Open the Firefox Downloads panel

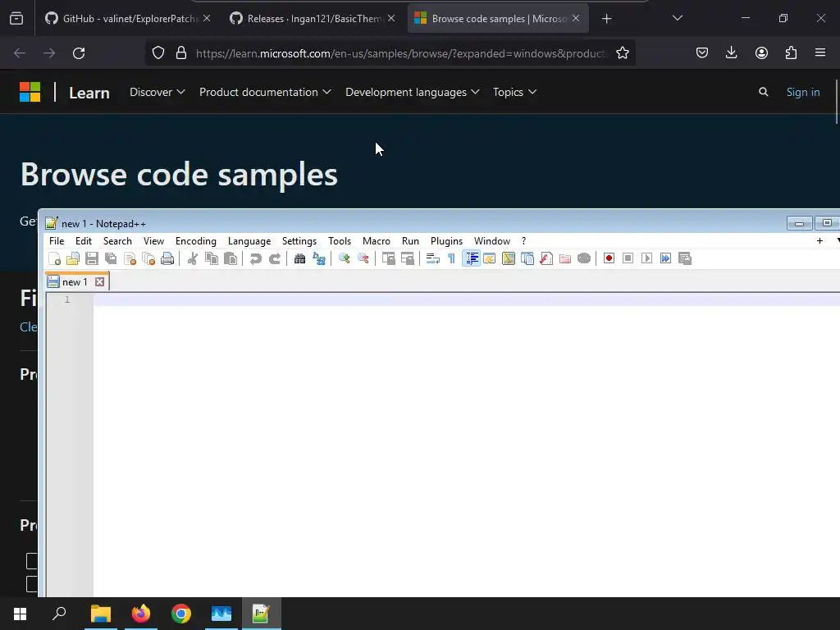(731, 52)
